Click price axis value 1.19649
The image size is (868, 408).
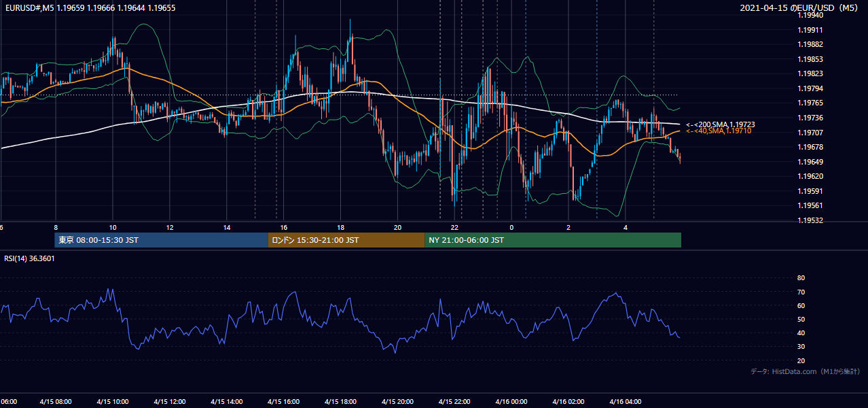(x=810, y=162)
